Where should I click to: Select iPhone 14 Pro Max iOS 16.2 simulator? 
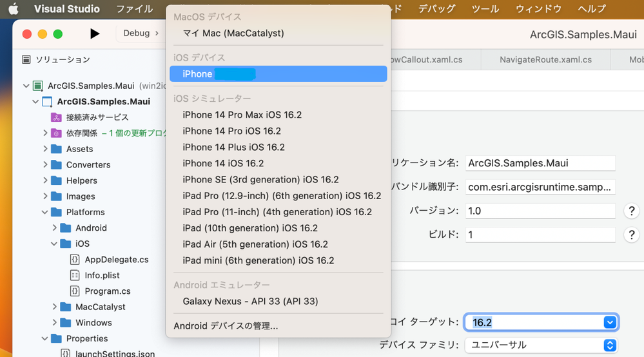click(242, 115)
